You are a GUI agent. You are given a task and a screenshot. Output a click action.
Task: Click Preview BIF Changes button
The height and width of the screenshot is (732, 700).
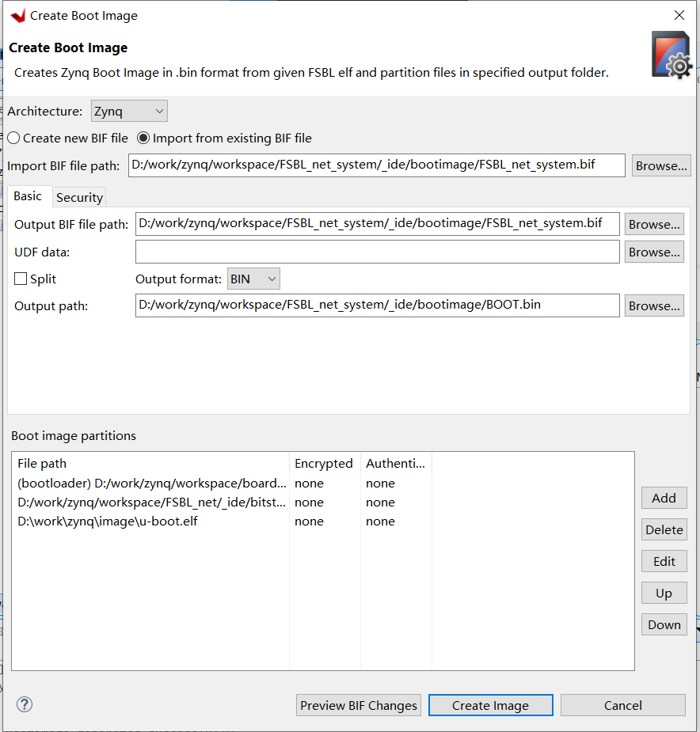[359, 705]
